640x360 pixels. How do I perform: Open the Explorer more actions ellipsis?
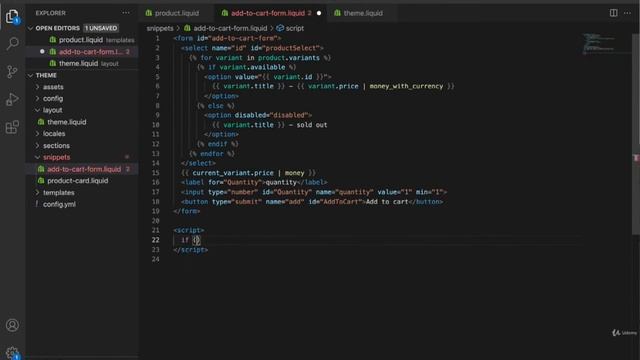126,13
